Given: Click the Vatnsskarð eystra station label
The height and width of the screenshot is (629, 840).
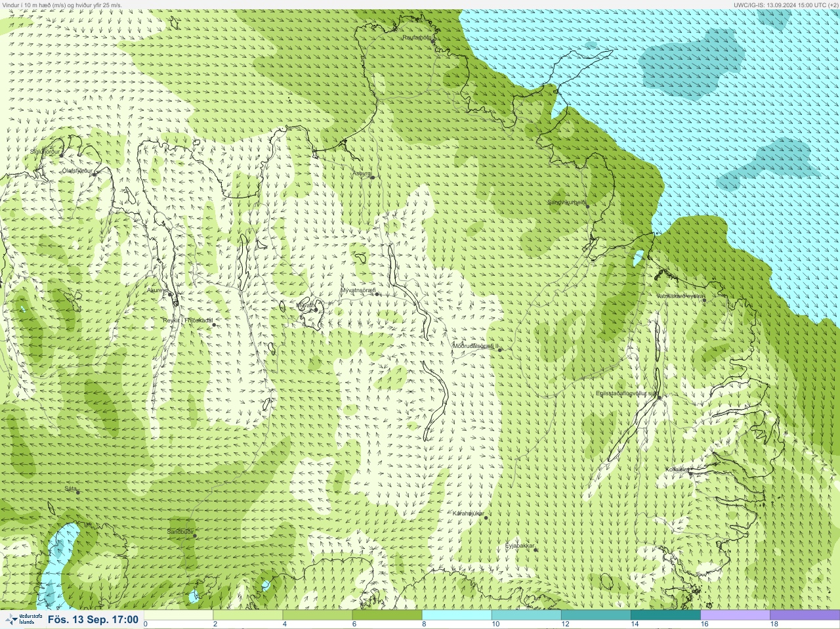Looking at the screenshot, I should (x=681, y=296).
